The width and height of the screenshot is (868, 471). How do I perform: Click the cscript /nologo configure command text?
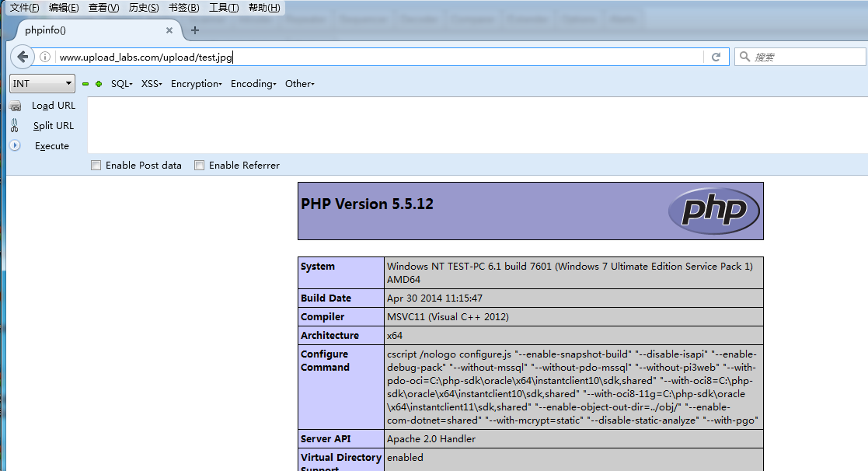572,387
